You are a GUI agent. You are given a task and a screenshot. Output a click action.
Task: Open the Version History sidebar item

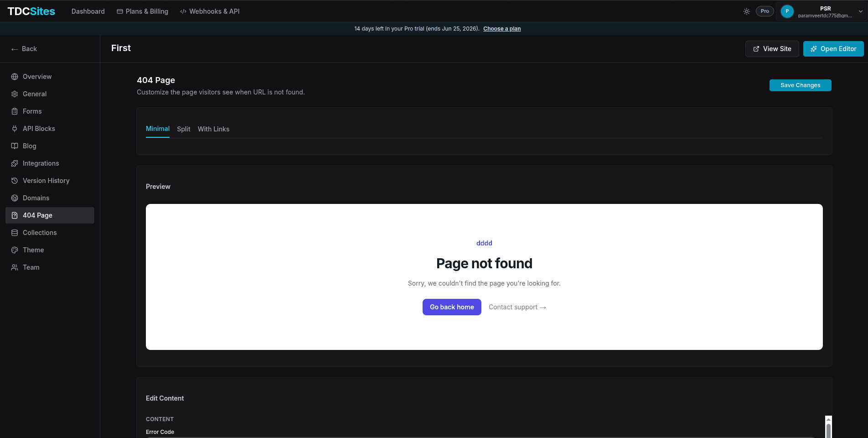tap(50, 181)
